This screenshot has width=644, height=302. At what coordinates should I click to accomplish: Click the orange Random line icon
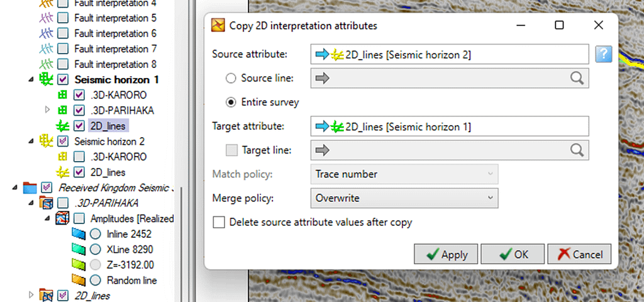79,281
